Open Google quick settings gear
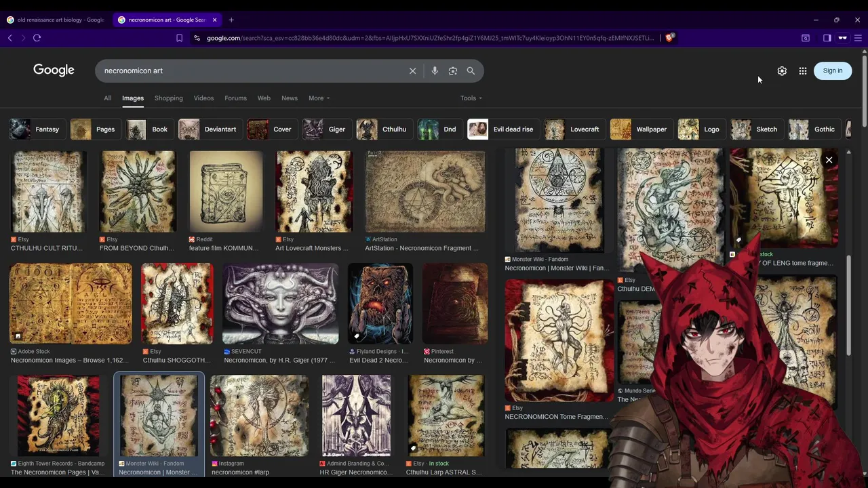868x488 pixels. pyautogui.click(x=782, y=70)
